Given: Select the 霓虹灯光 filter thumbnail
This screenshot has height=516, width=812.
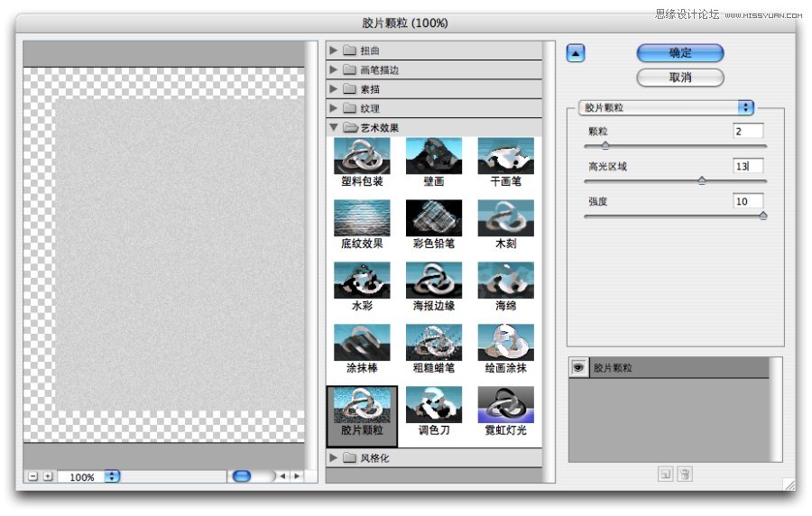Looking at the screenshot, I should click(x=506, y=405).
